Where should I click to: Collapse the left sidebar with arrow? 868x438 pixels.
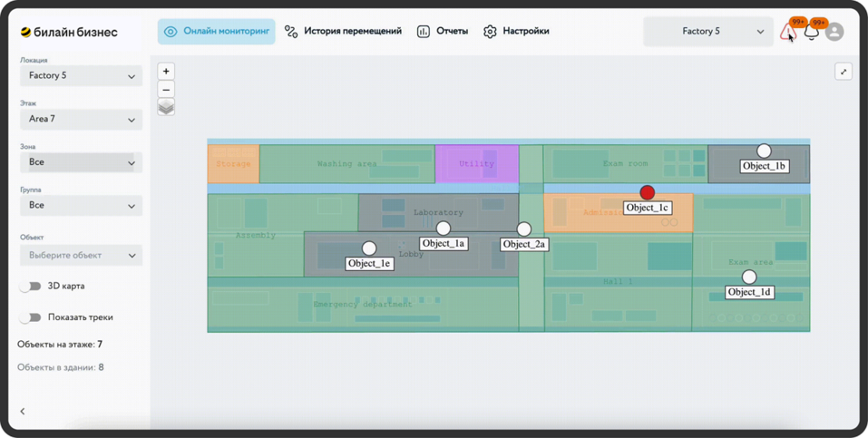pyautogui.click(x=23, y=411)
